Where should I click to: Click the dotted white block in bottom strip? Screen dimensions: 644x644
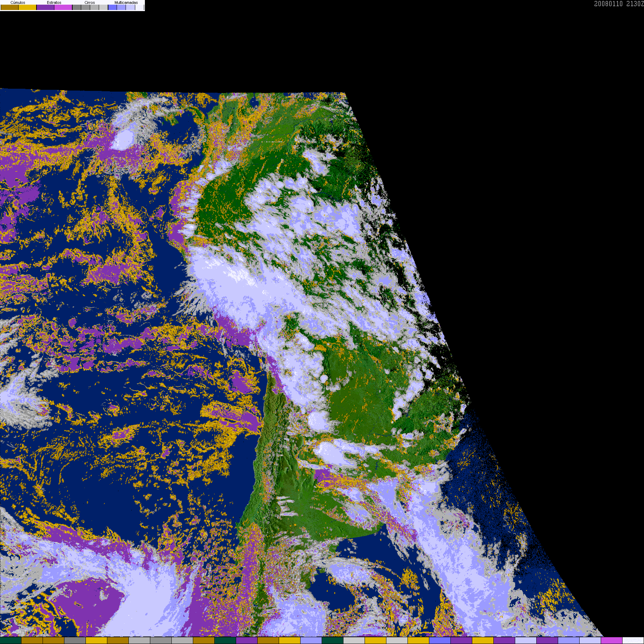coord(633,640)
